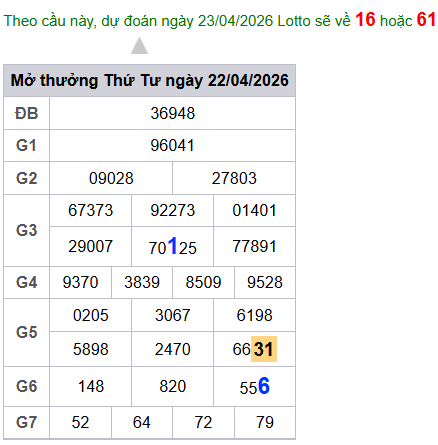
Task: Select G3 number 29007
Action: point(91,246)
